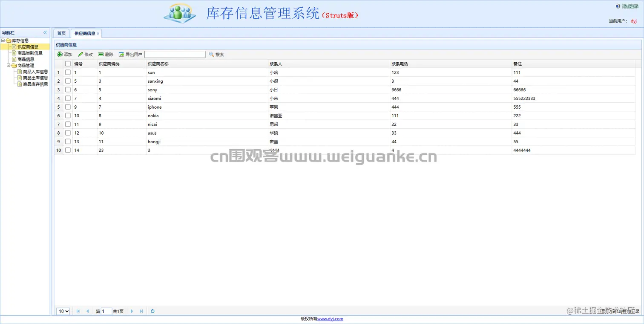The image size is (644, 324).
Task: Check the row for supplier iphone
Action: [x=68, y=107]
